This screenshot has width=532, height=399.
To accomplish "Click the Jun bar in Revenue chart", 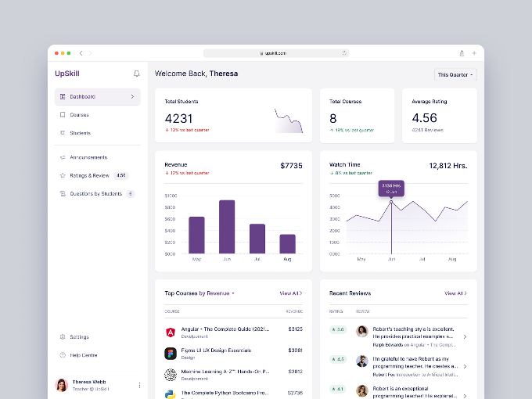I will [x=227, y=227].
